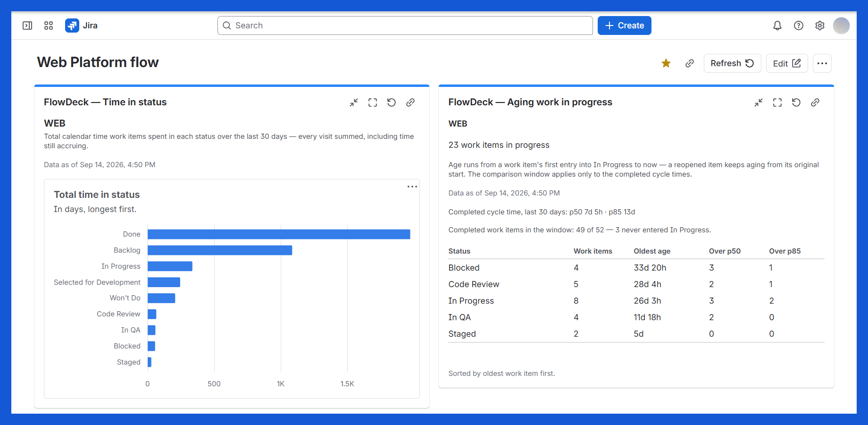This screenshot has height=425, width=868.
Task: Click the Oldest age column header
Action: click(x=652, y=251)
